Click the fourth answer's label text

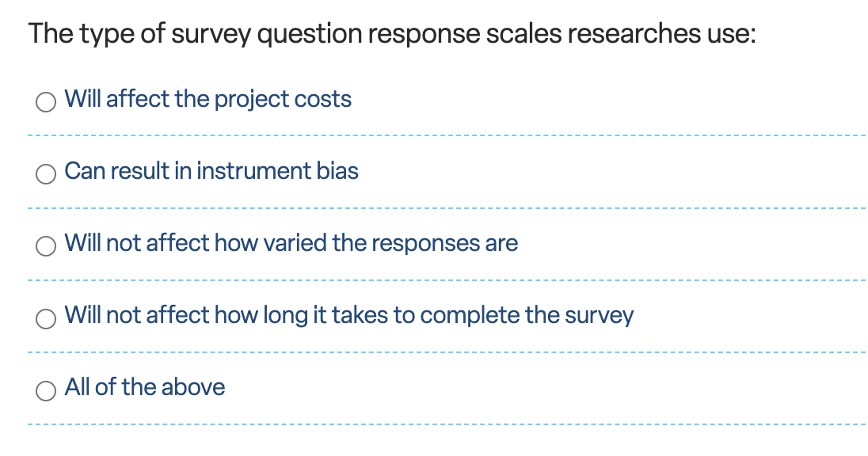pyautogui.click(x=349, y=315)
